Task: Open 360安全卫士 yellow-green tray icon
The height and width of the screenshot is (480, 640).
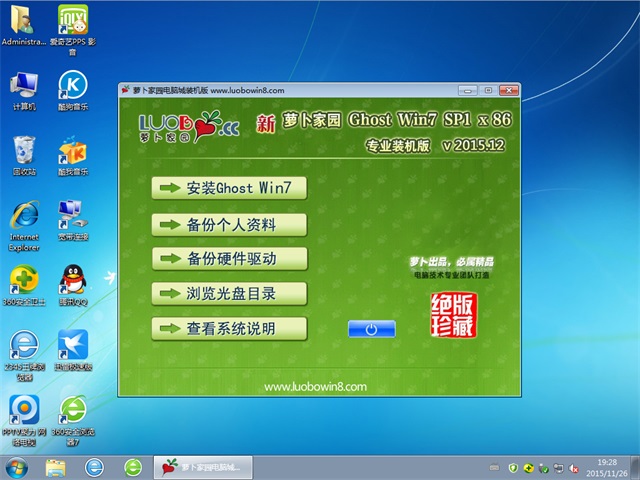Action: click(x=529, y=468)
